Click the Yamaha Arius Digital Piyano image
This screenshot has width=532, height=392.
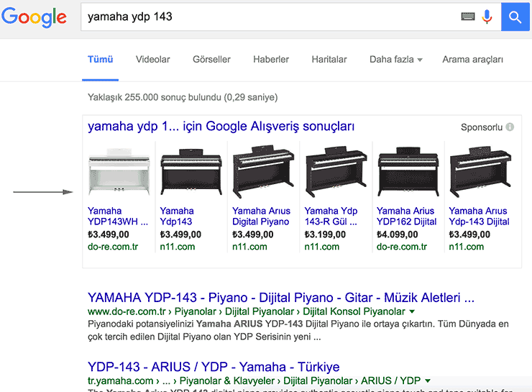[x=263, y=172]
